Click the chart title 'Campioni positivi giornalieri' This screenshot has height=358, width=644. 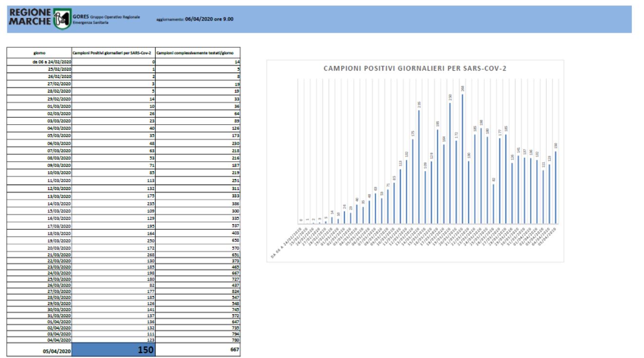415,68
